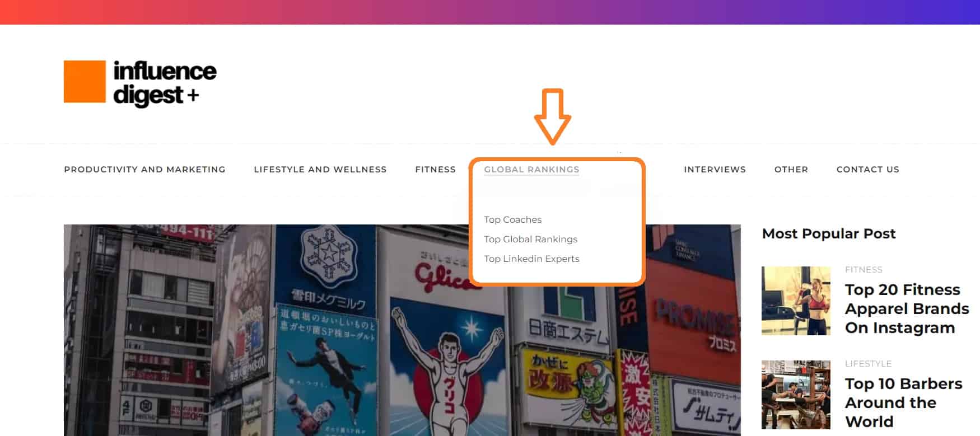Open the Productivity and Marketing menu

(144, 170)
